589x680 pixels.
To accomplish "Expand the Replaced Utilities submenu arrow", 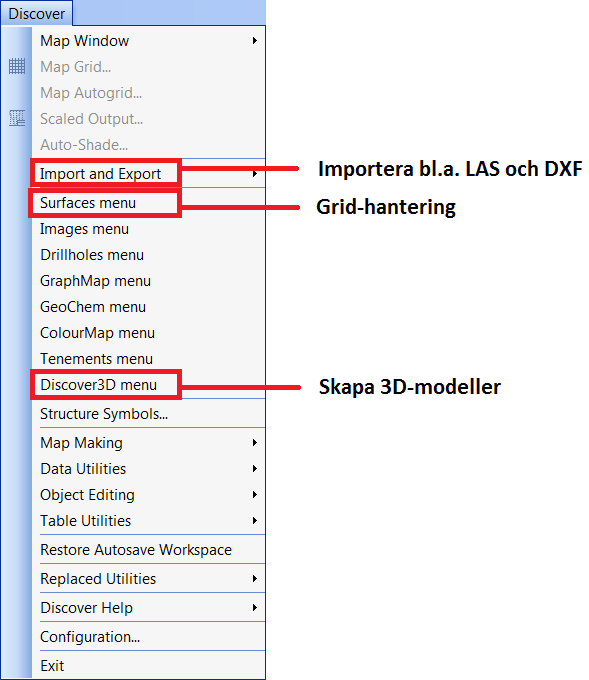I will click(x=255, y=579).
